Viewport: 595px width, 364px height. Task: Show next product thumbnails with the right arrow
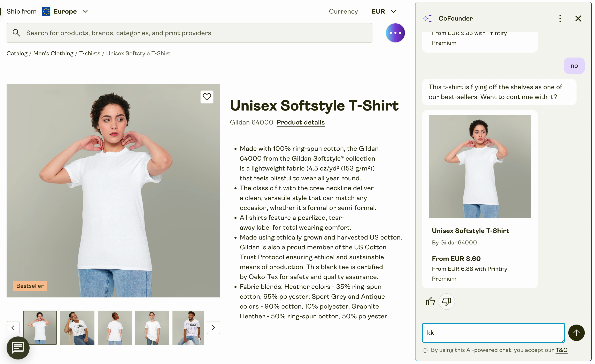click(213, 327)
